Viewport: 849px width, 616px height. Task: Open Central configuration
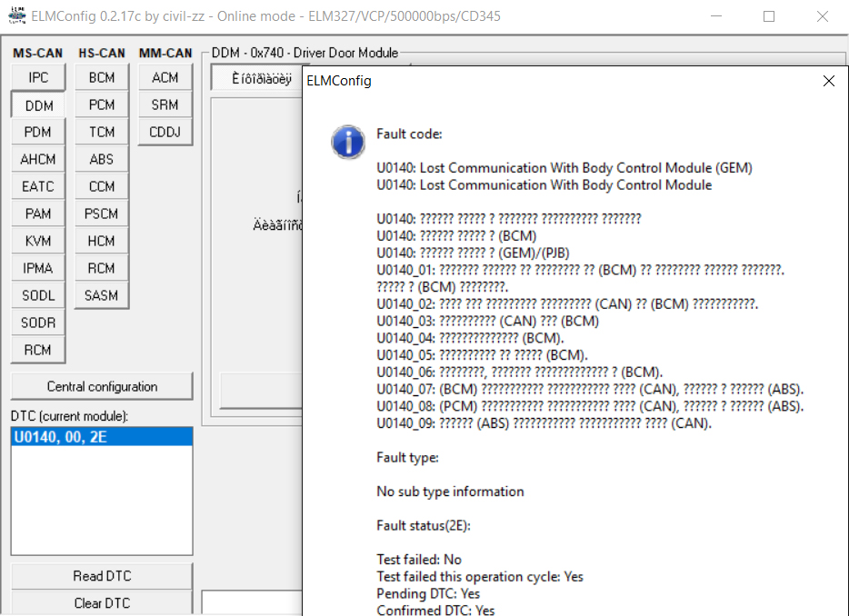[102, 386]
